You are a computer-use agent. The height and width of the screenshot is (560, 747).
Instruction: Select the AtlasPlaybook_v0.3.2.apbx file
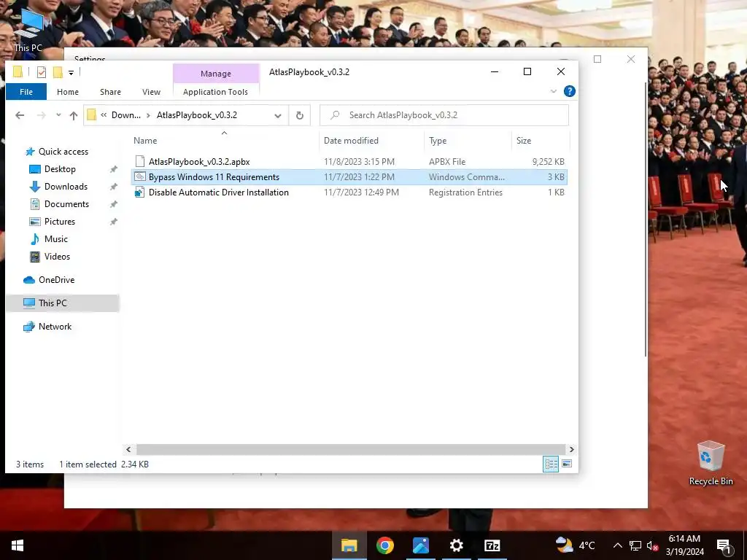point(199,162)
